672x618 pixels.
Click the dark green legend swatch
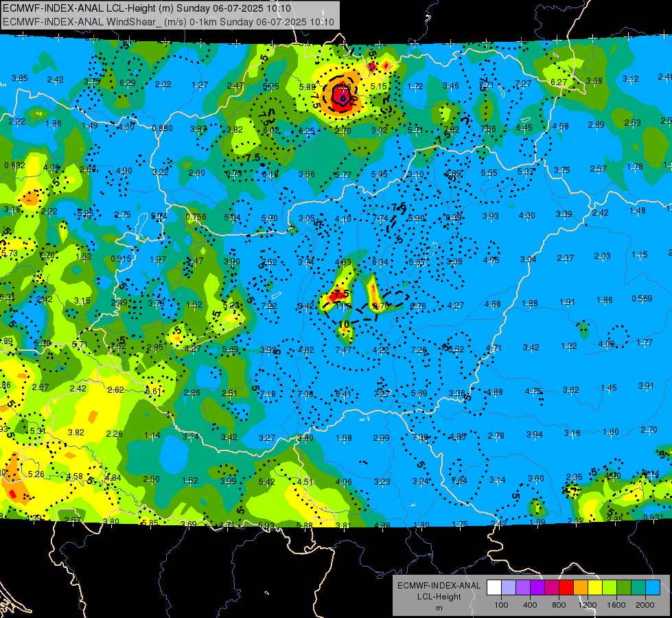(624, 588)
